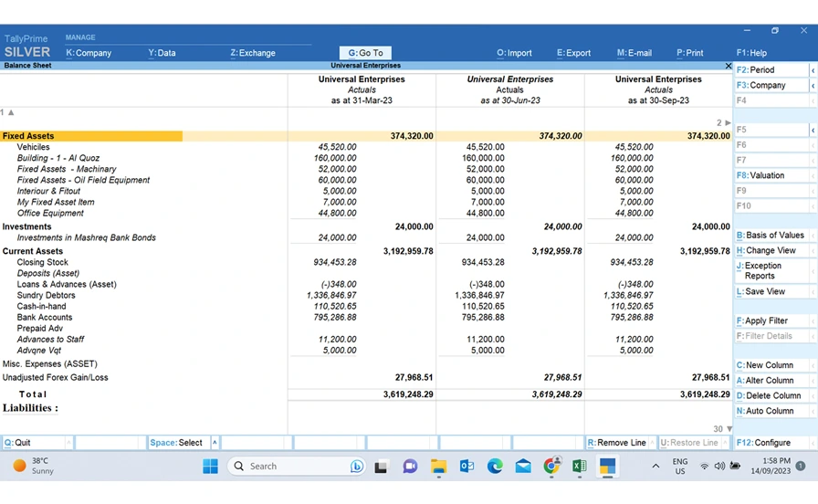Open the K: Company menu
818x504 pixels.
89,53
